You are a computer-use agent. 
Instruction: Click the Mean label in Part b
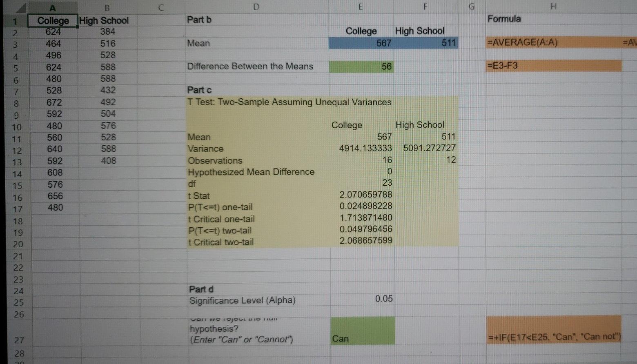198,43
